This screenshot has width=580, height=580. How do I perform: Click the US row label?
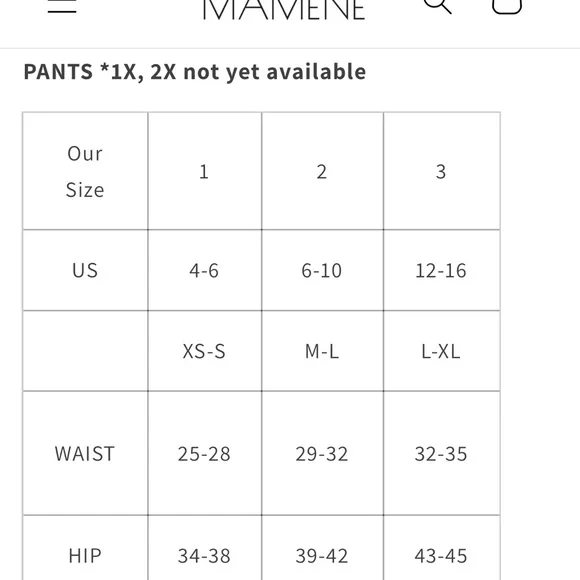pyautogui.click(x=85, y=270)
